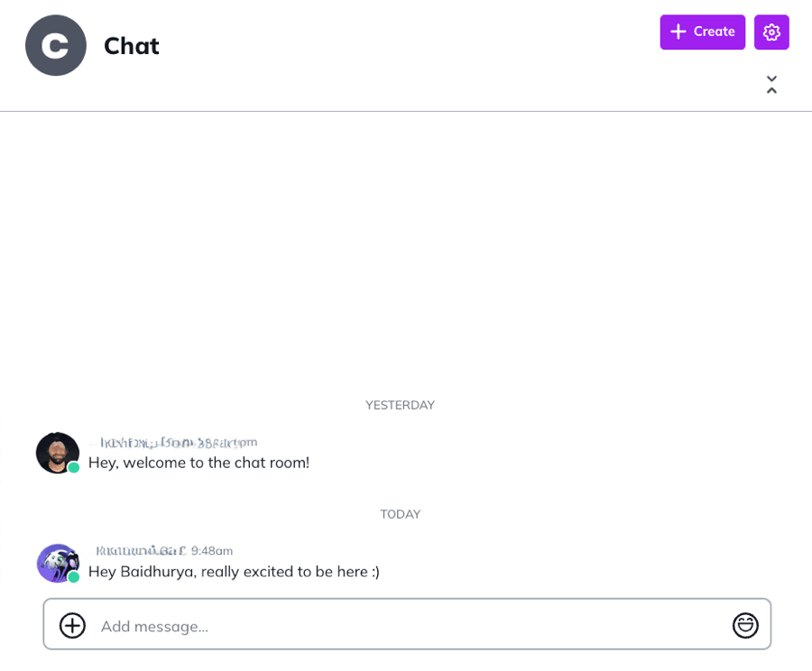
Task: Click in the "Add message..." input field
Action: click(406, 626)
